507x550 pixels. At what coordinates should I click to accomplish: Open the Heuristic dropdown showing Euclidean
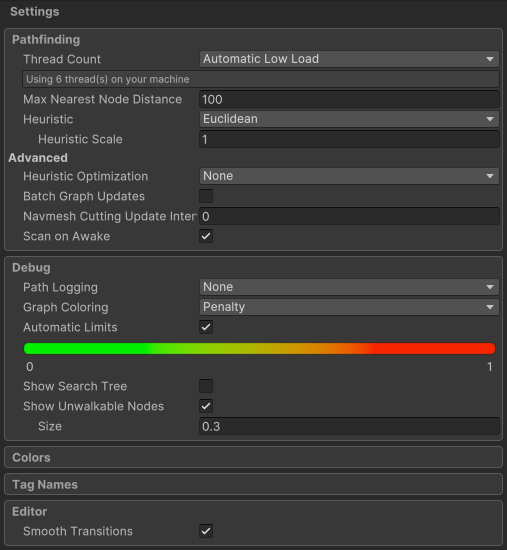(349, 119)
